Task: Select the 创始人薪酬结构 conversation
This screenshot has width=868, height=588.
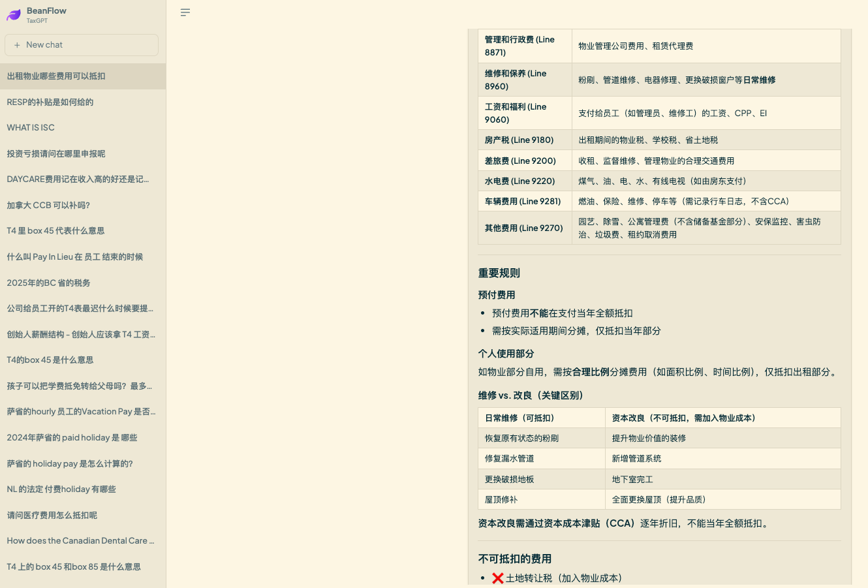Action: pyautogui.click(x=81, y=335)
